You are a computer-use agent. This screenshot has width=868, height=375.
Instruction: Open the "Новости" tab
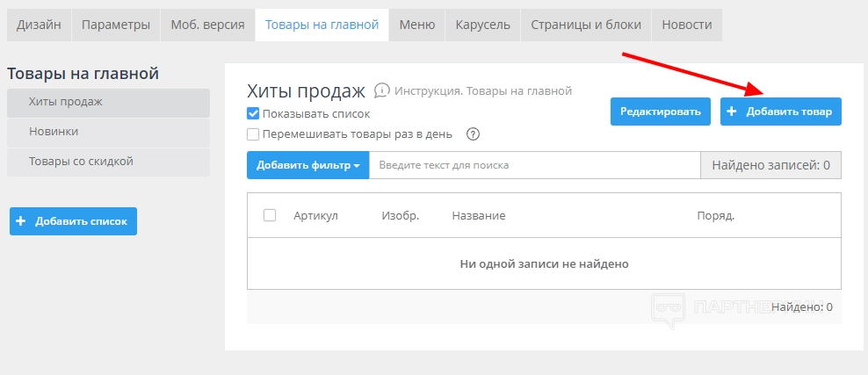coord(687,25)
